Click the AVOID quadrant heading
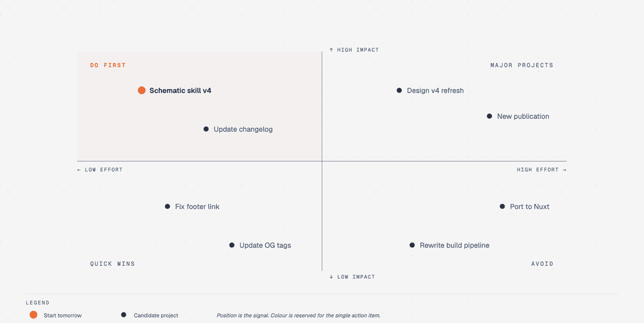644x323 pixels. click(542, 264)
